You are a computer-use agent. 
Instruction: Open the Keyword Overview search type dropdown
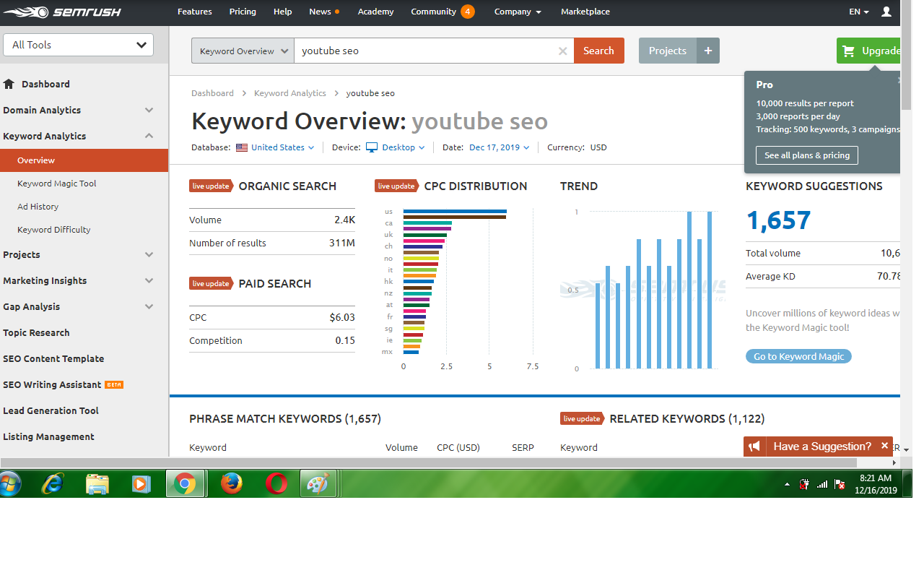[243, 51]
